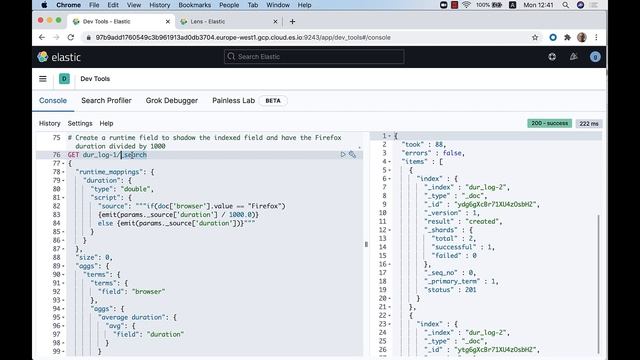The image size is (640, 360).
Task: Click the "field": "browser" line
Action: click(131, 291)
